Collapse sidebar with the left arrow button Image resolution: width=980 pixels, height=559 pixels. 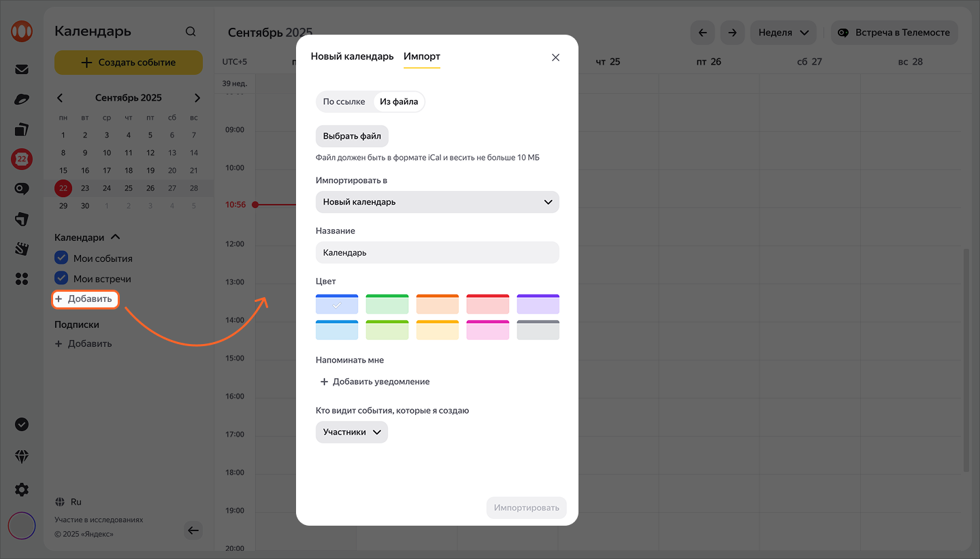[x=193, y=531]
